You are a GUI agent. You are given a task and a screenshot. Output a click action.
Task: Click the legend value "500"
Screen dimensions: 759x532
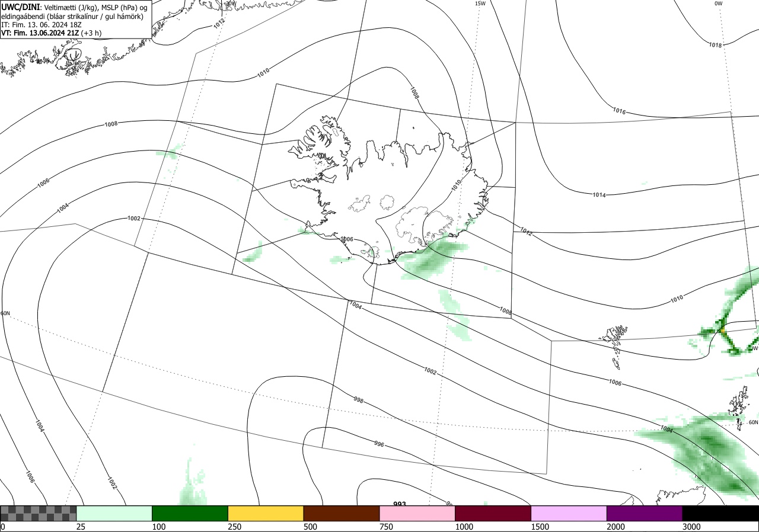click(310, 527)
